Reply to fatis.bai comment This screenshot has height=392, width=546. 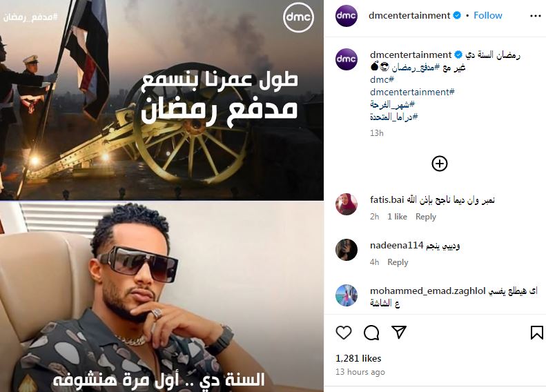425,217
